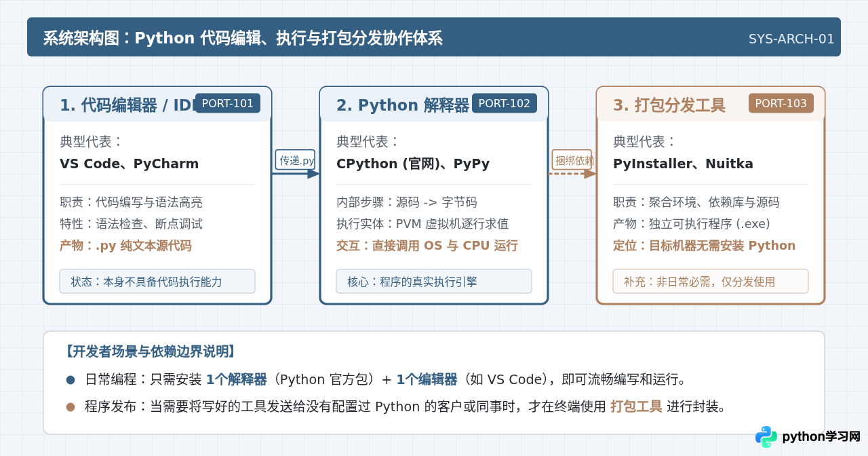
Task: Click the 日常编程 bullet line
Action: pos(377,379)
